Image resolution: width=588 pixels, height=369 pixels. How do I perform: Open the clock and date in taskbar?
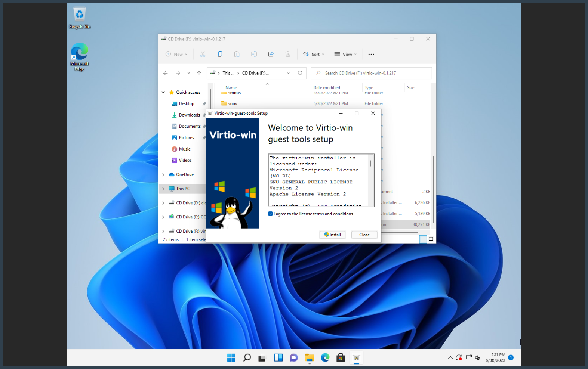tap(495, 357)
